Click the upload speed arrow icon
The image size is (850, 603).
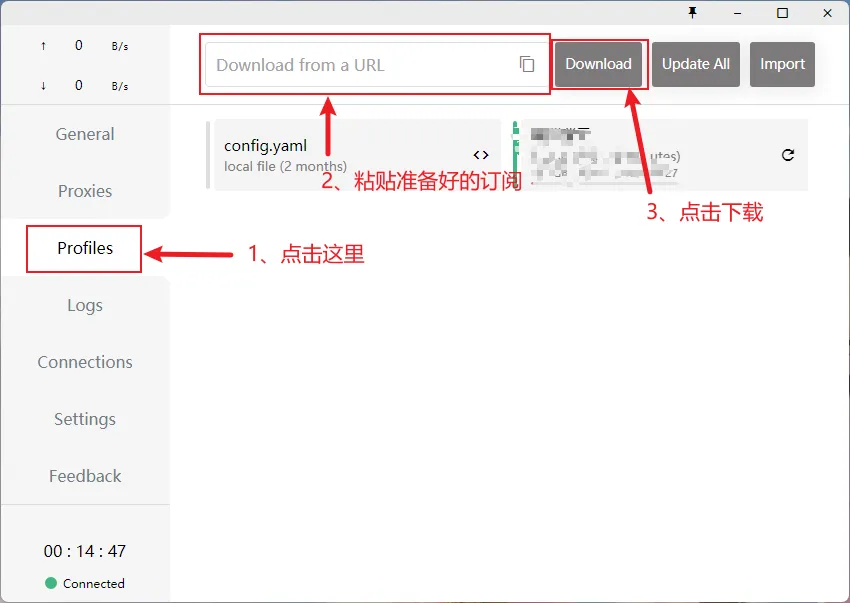(42, 44)
